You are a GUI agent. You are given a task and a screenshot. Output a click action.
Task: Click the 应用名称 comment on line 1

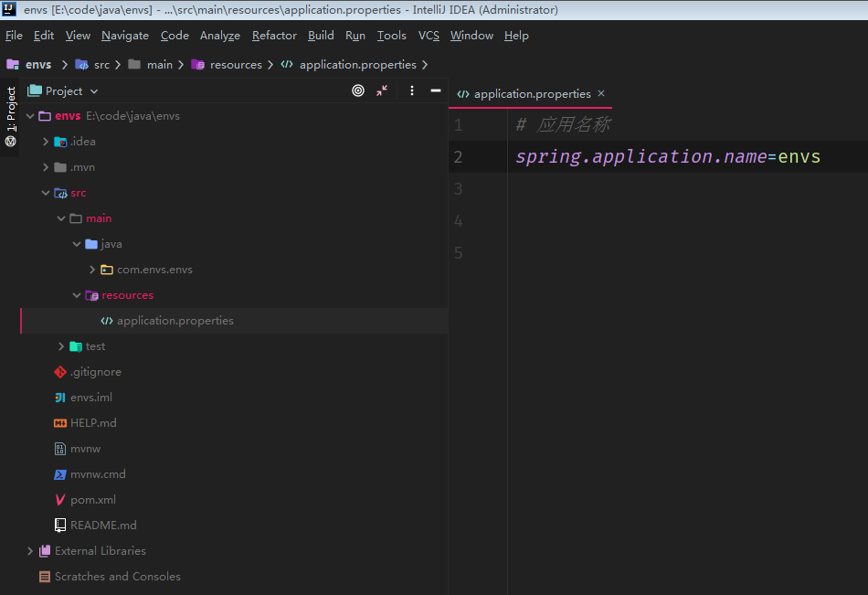(x=574, y=124)
